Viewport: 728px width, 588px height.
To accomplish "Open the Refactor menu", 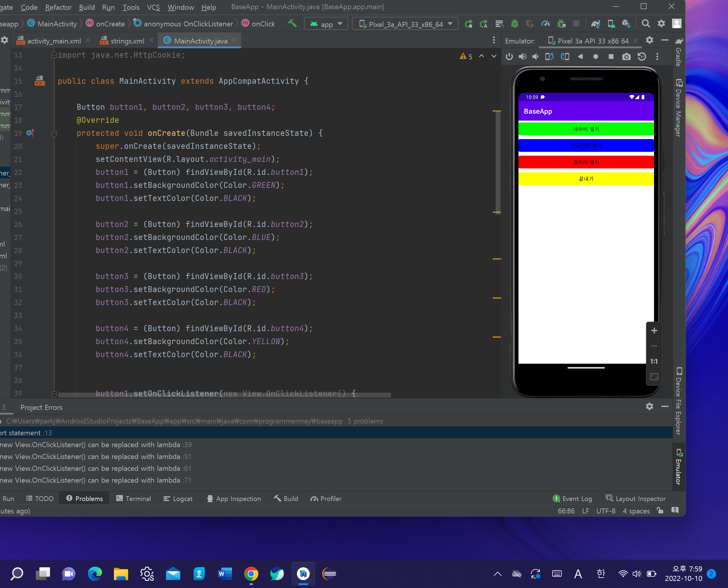I will click(x=58, y=7).
